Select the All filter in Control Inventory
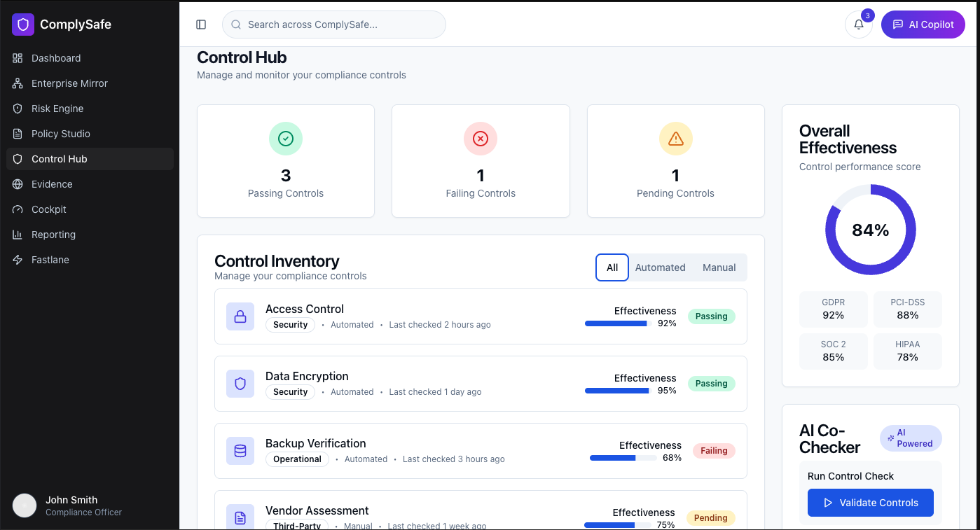This screenshot has height=530, width=980. tap(612, 267)
